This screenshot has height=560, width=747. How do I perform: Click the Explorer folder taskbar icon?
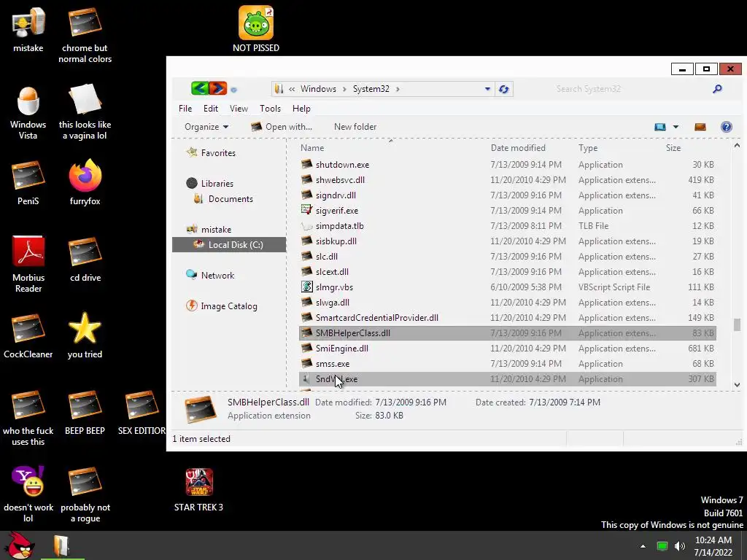61,546
